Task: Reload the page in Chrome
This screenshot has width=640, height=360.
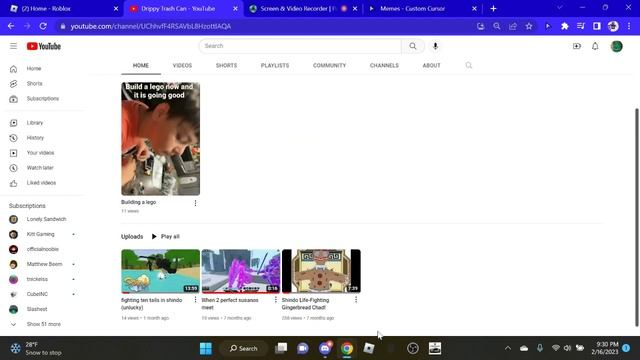Action: [43, 26]
